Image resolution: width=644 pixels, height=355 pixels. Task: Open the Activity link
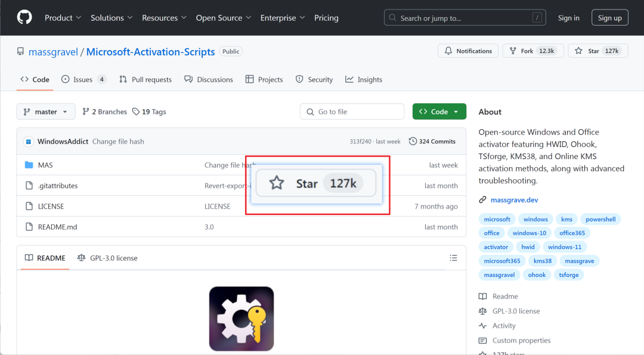coord(497,326)
